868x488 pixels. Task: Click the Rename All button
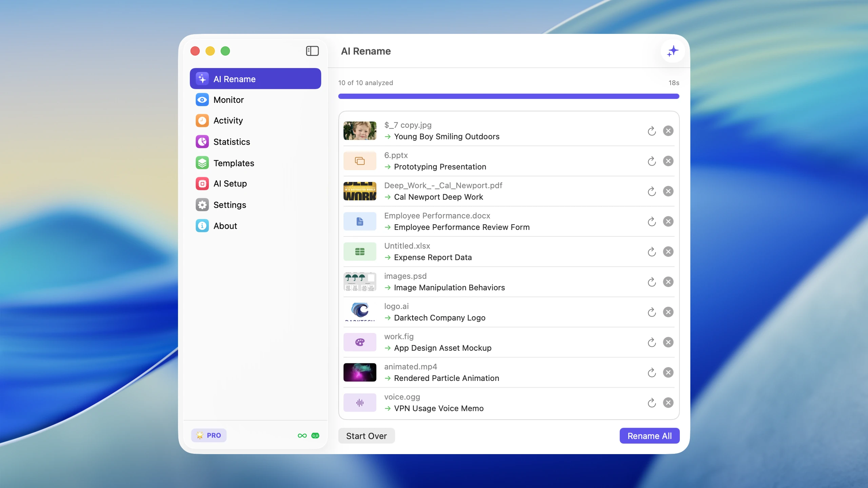click(649, 436)
